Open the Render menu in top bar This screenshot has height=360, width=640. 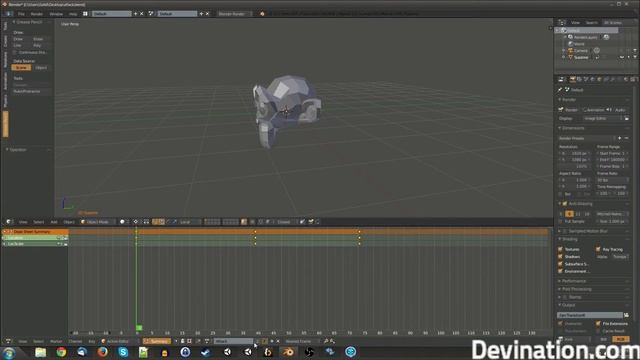(37, 14)
